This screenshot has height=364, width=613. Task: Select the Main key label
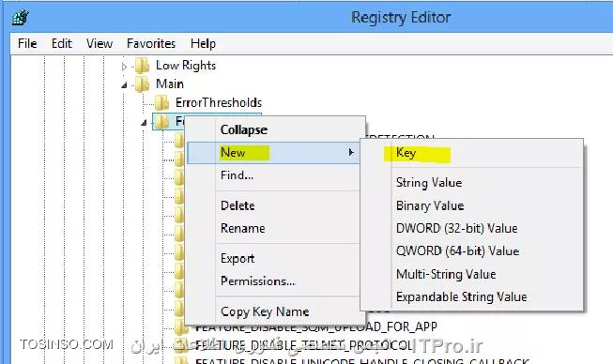pyautogui.click(x=170, y=84)
